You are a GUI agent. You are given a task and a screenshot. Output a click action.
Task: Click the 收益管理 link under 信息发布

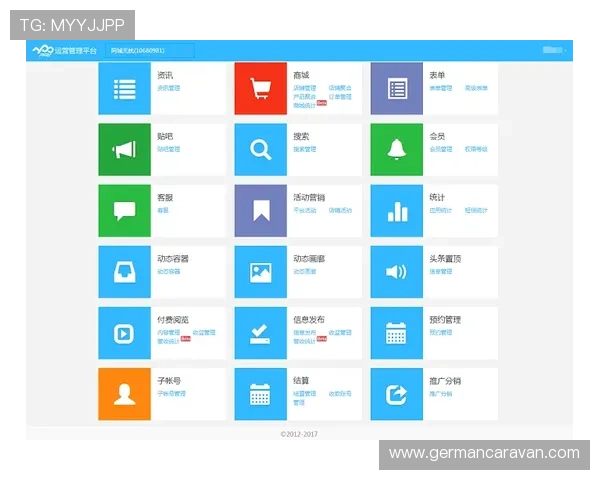[x=340, y=333]
